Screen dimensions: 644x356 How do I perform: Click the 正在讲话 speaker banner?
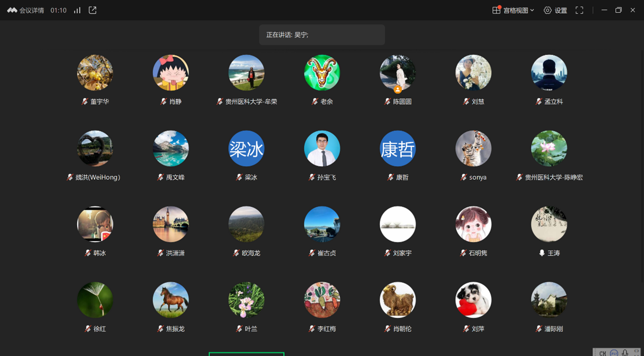tap(322, 35)
